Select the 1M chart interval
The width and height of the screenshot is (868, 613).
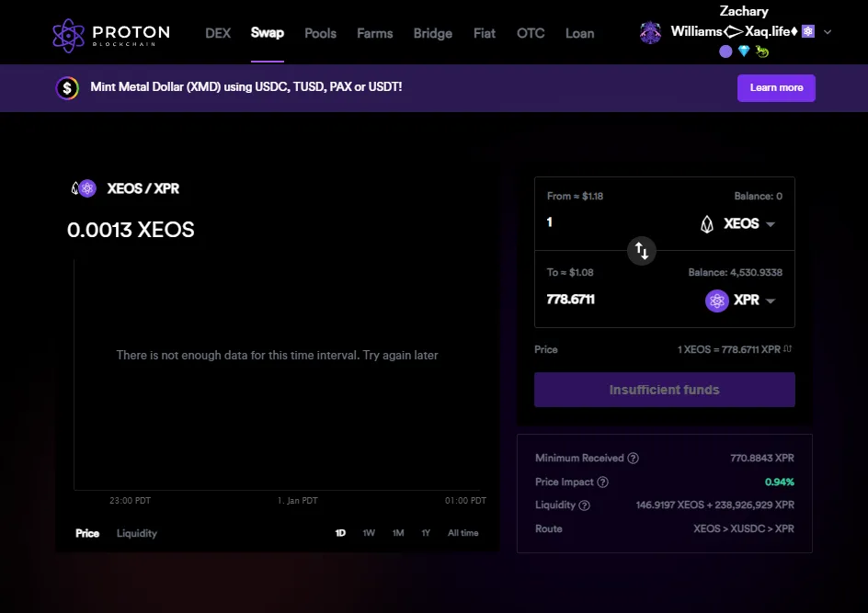[x=398, y=533]
